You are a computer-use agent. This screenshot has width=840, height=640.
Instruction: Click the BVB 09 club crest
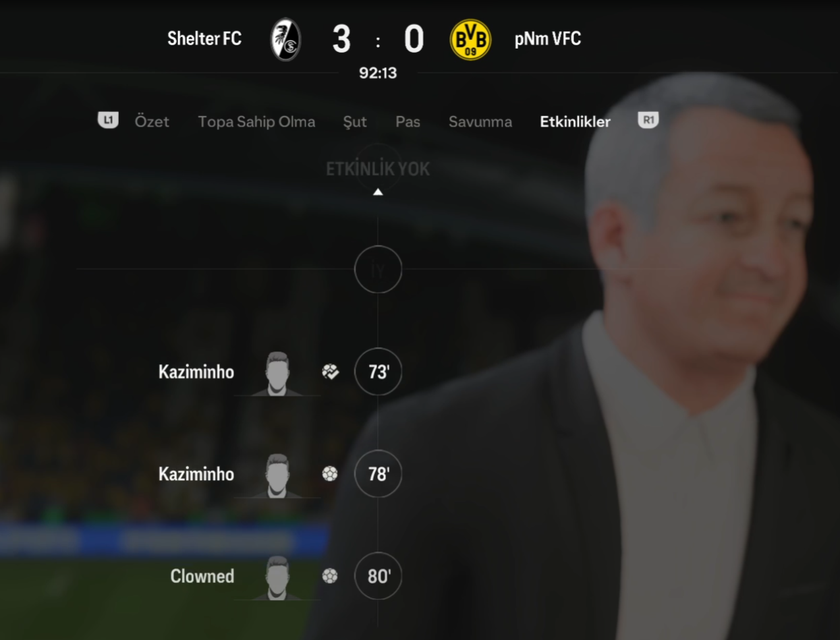click(x=471, y=39)
